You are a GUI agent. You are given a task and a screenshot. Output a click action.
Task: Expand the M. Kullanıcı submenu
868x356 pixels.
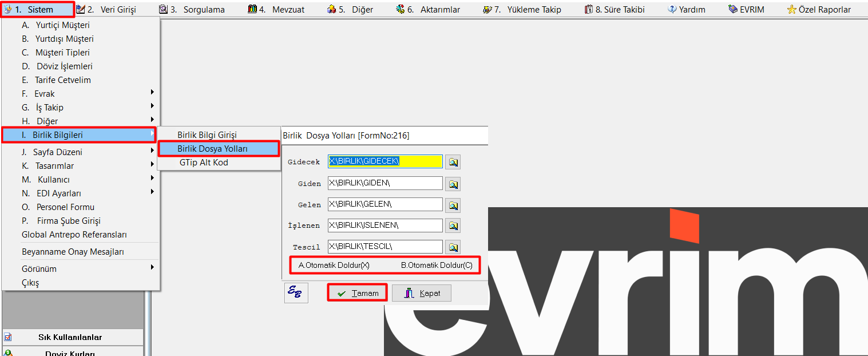tap(81, 180)
